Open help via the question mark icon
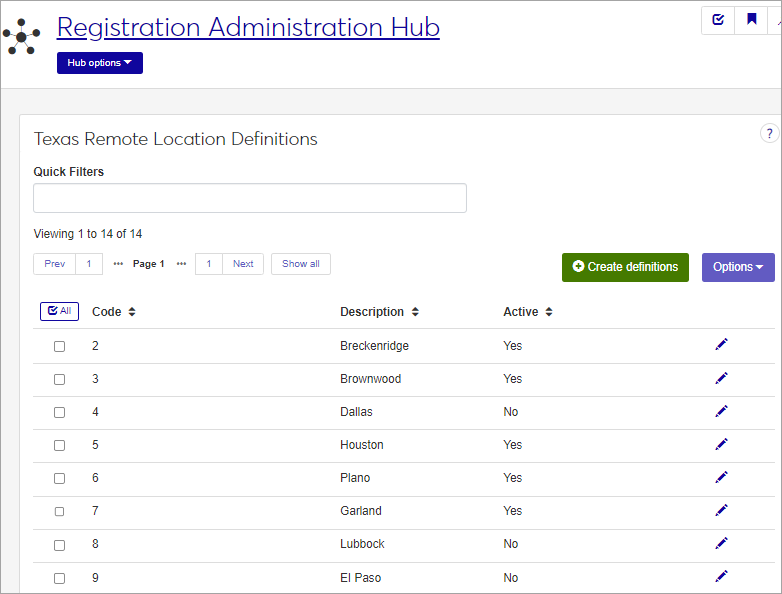This screenshot has height=594, width=782. (x=769, y=134)
